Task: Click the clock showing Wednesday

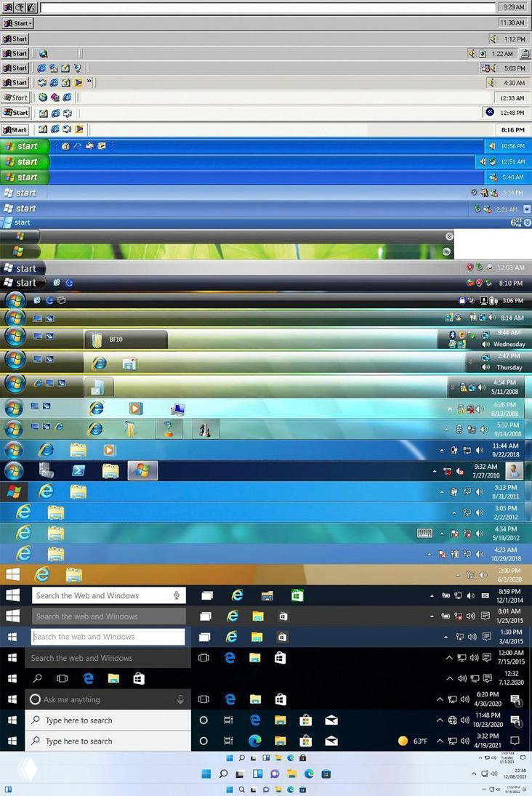Action: 509,339
